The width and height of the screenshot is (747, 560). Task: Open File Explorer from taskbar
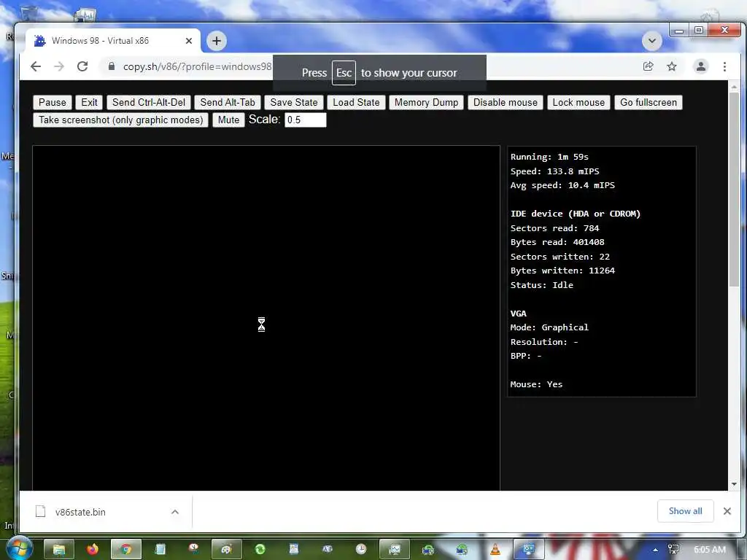(59, 550)
